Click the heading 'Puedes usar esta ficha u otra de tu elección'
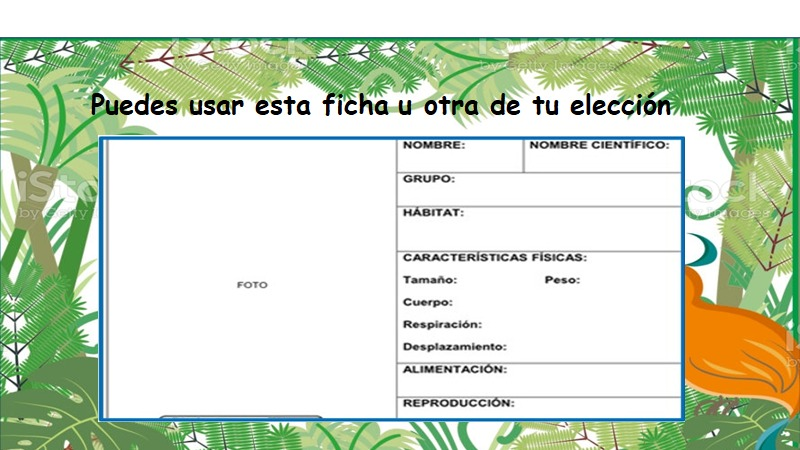This screenshot has height=450, width=800. pos(381,106)
